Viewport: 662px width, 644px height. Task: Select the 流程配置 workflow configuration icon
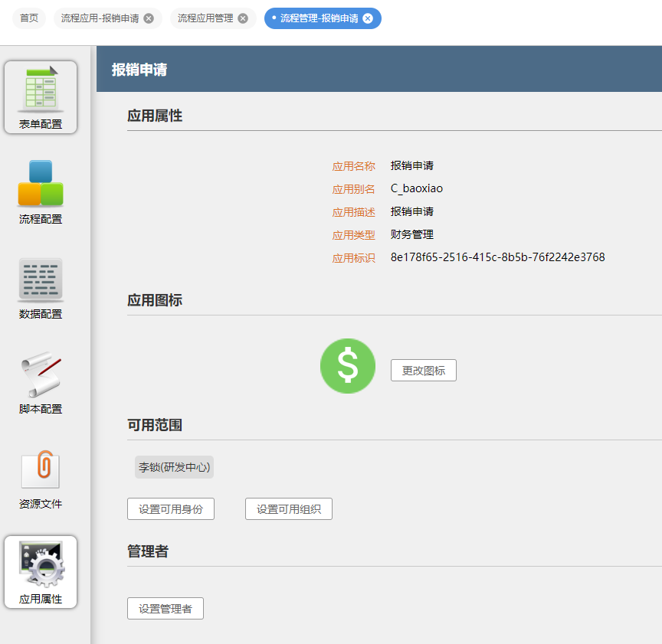coord(41,190)
